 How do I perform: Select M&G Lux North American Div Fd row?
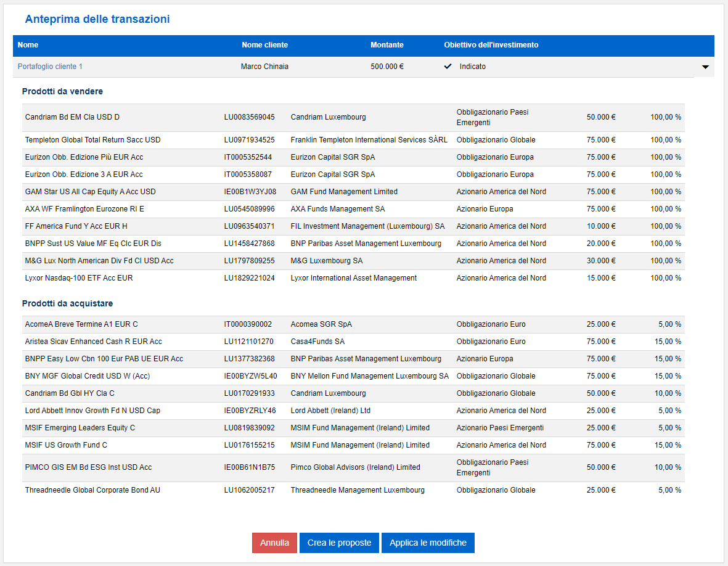(353, 260)
